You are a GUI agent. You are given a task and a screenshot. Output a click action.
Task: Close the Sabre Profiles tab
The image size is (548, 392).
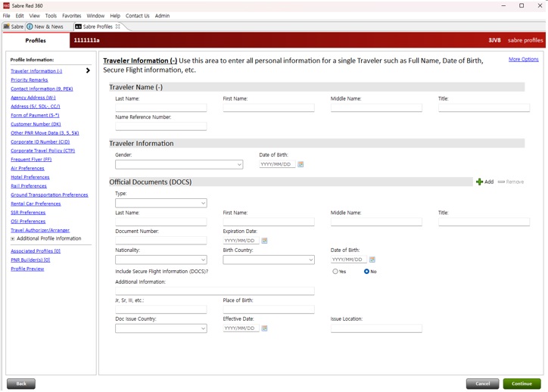118,26
